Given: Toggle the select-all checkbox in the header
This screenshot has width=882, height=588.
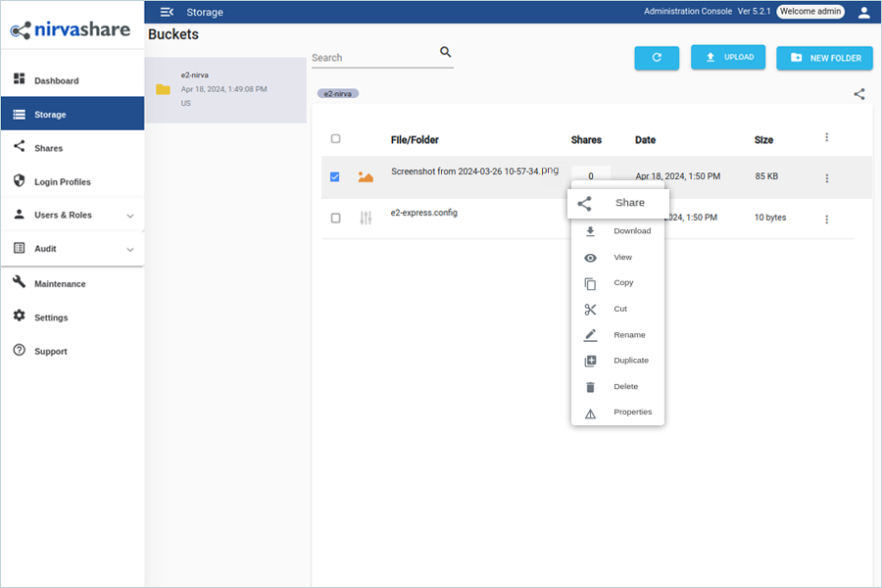Looking at the screenshot, I should [336, 138].
